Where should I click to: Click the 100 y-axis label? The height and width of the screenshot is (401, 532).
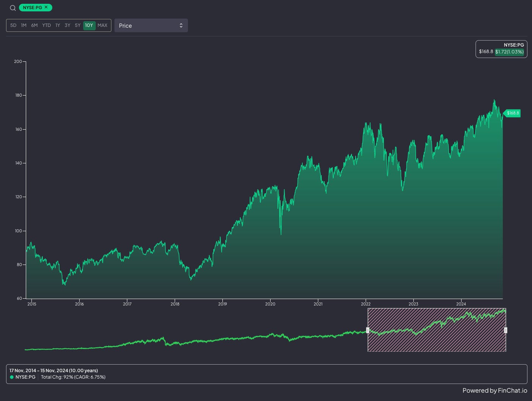tap(18, 231)
